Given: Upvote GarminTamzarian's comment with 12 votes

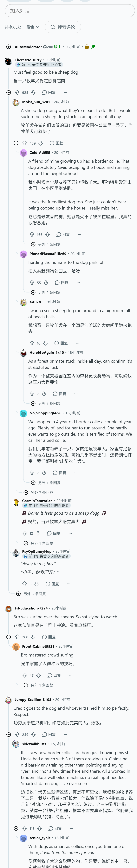Looking at the screenshot, I should (x=24, y=533).
